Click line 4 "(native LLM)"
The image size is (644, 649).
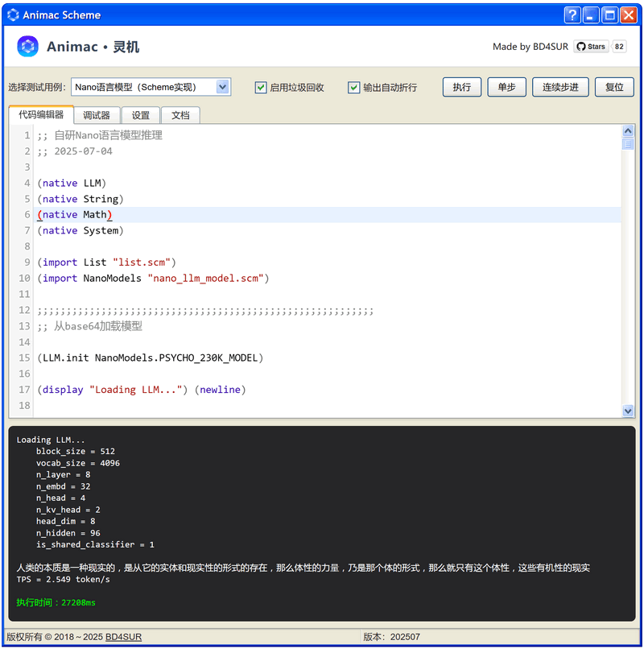(x=72, y=183)
